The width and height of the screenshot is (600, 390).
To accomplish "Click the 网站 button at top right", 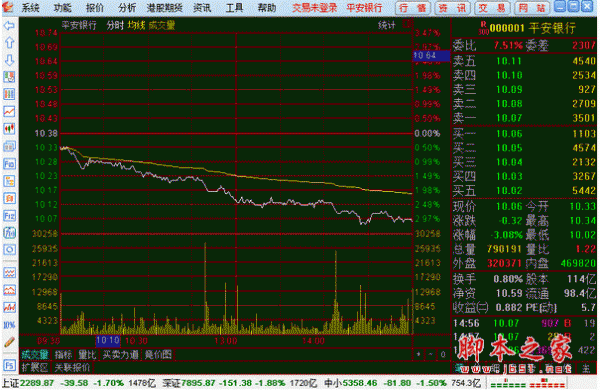I will click(x=531, y=8).
